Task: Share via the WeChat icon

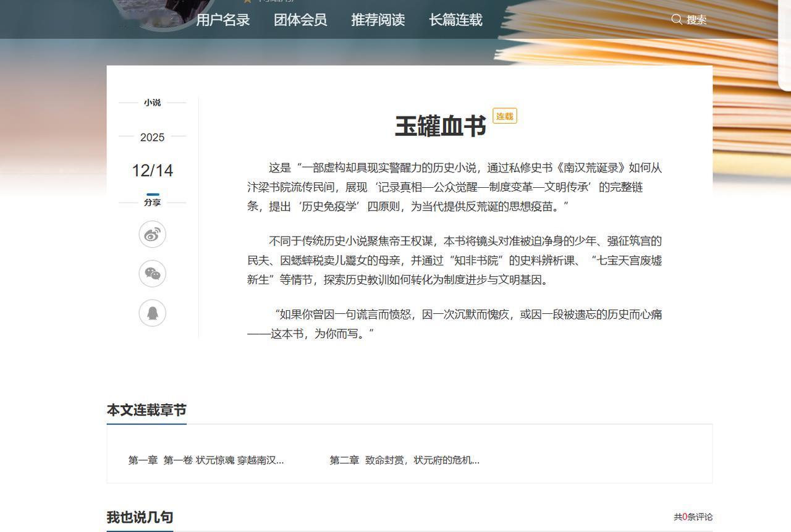Action: [152, 274]
